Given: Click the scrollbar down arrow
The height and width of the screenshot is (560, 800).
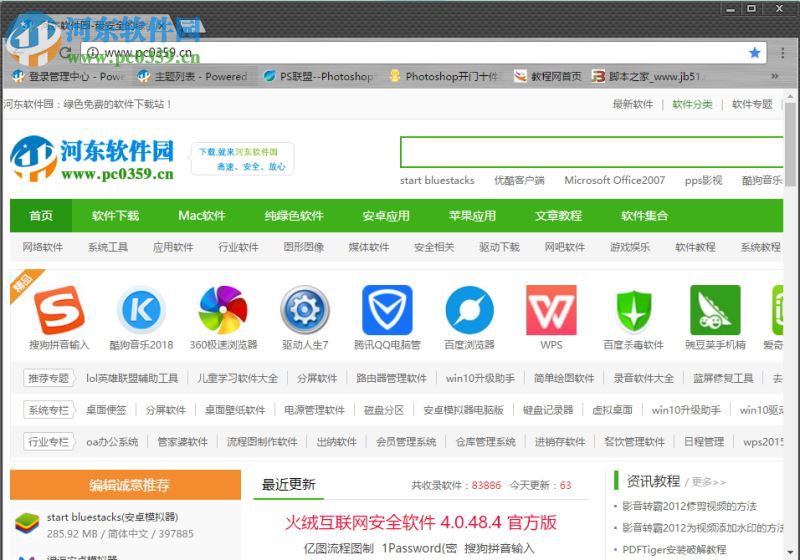Looking at the screenshot, I should tap(790, 553).
